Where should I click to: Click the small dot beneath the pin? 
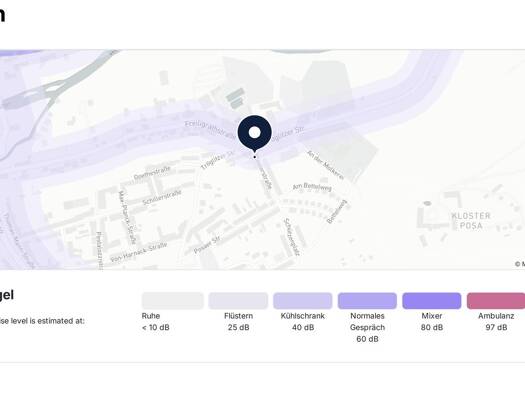point(255,157)
